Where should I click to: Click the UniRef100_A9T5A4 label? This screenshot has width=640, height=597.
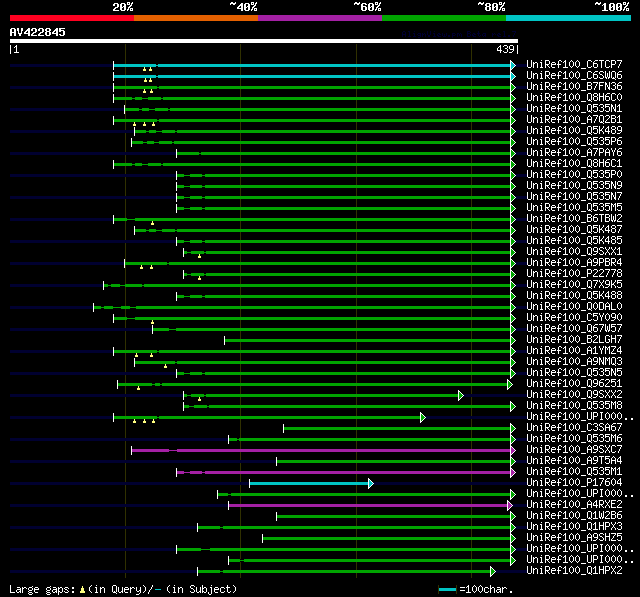tap(574, 461)
